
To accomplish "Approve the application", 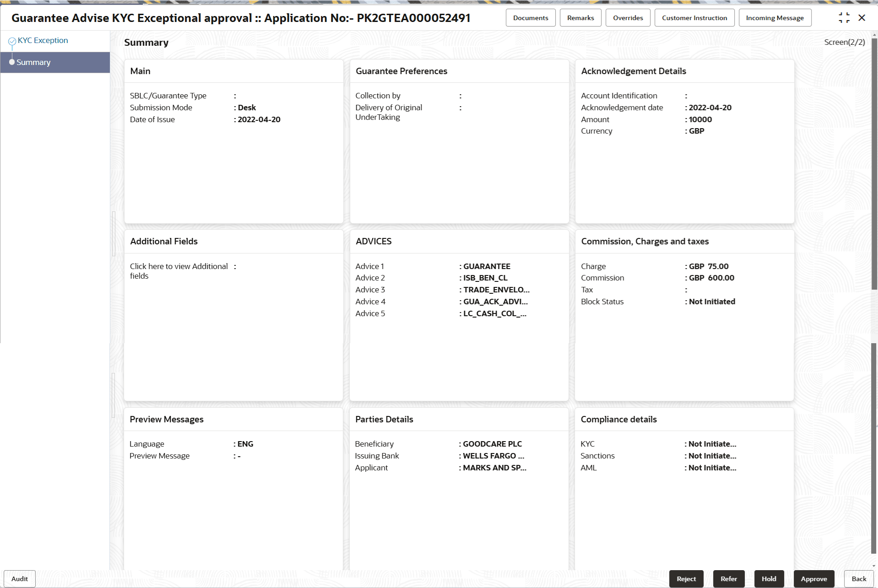I will point(814,578).
